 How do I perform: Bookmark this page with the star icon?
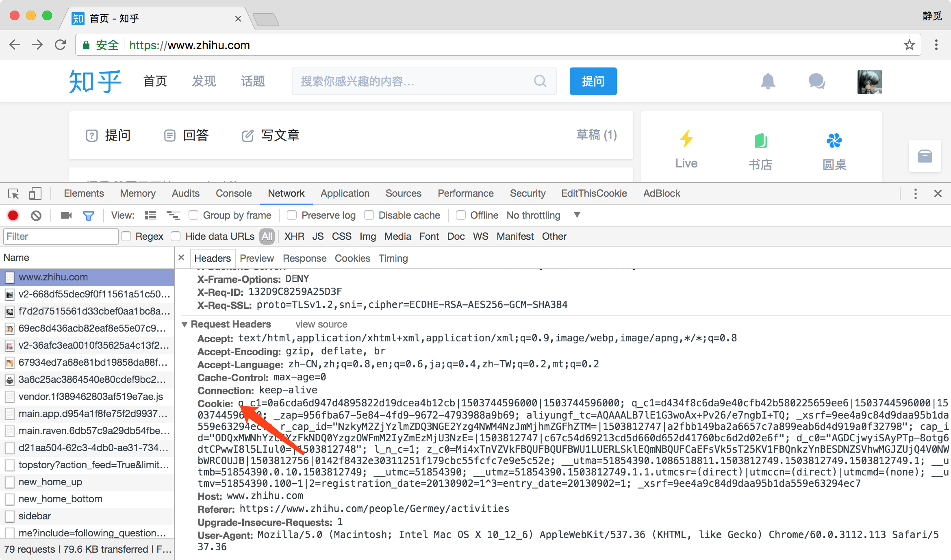910,45
